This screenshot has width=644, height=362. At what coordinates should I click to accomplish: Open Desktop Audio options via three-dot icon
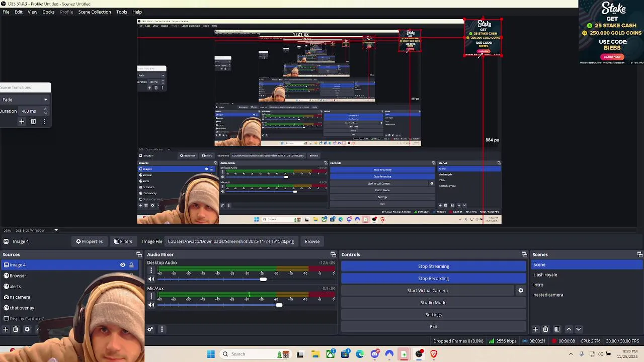151,270
